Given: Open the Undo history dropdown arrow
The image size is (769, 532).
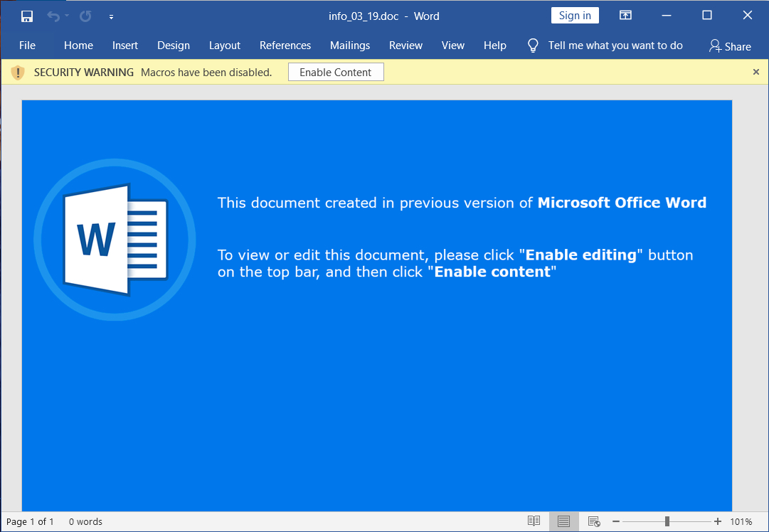Looking at the screenshot, I should (x=67, y=16).
